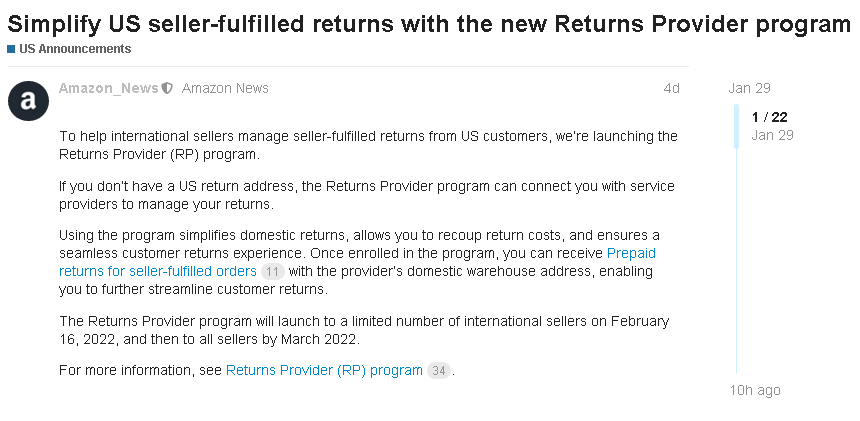The height and width of the screenshot is (421, 860).
Task: Click the lower timeline scroll track
Action: coord(738,260)
